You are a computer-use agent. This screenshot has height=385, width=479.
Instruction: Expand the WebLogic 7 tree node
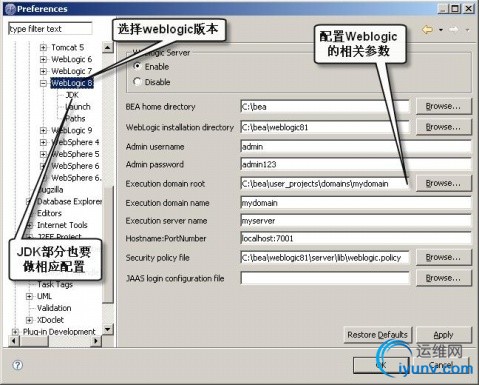point(43,71)
